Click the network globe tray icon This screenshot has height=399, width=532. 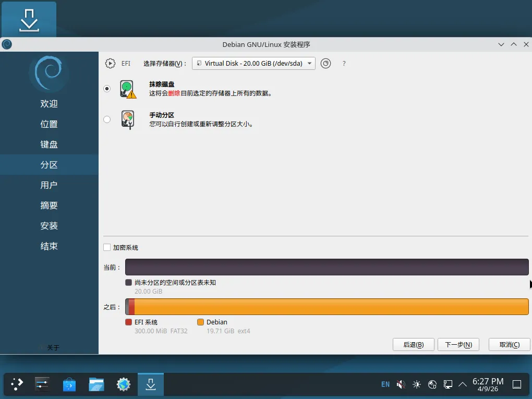tap(432, 384)
